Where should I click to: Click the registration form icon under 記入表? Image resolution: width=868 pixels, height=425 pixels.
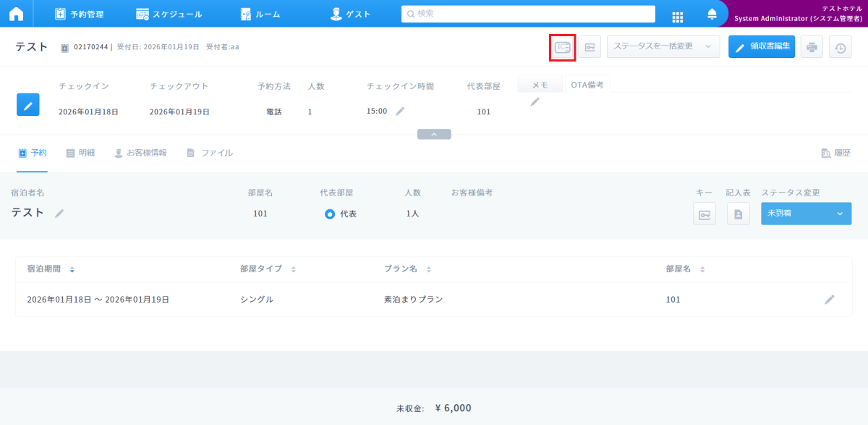738,214
